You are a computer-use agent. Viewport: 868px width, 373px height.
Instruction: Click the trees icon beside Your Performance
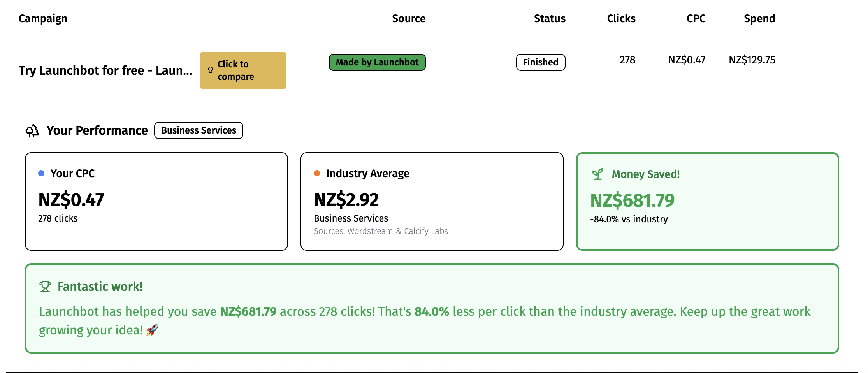coord(32,131)
